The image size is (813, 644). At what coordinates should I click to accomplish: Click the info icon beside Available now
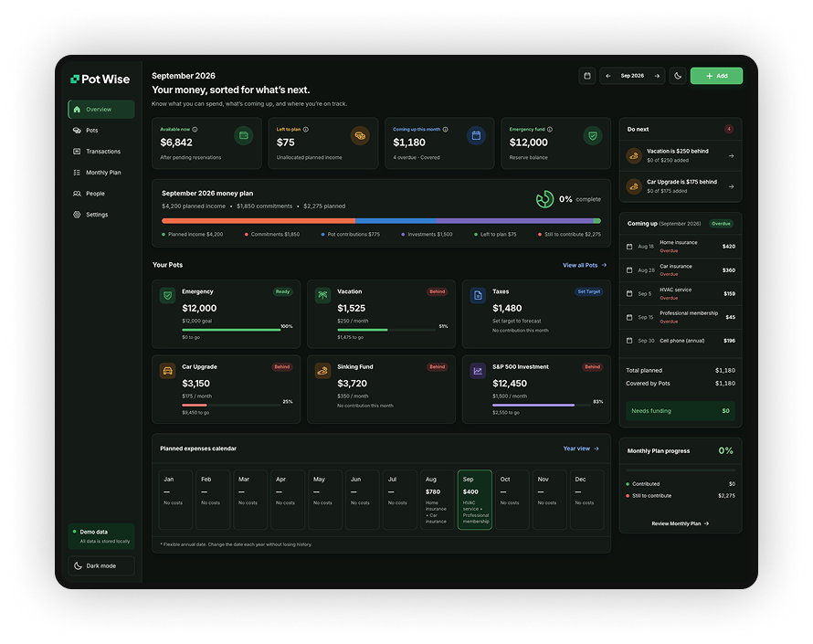[195, 129]
